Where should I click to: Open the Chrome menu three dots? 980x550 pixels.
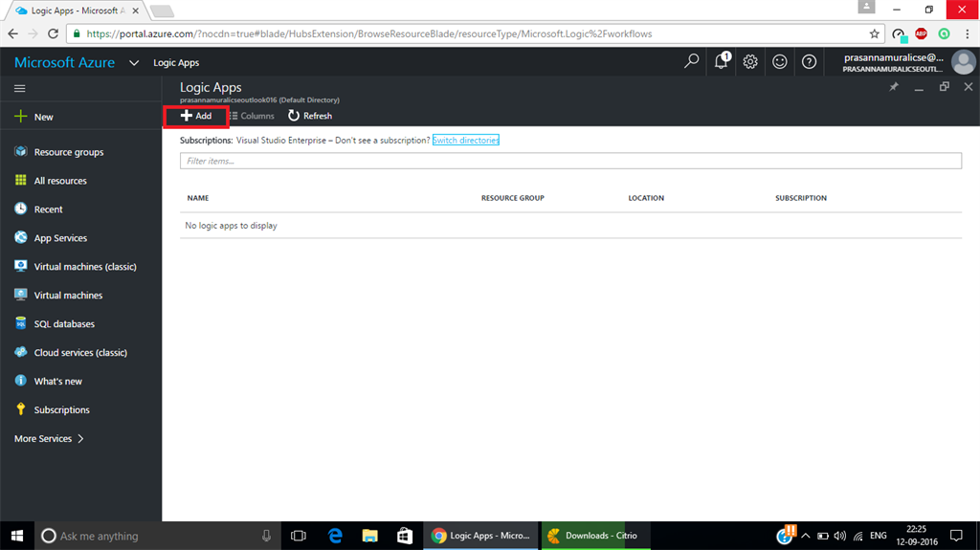[x=968, y=33]
